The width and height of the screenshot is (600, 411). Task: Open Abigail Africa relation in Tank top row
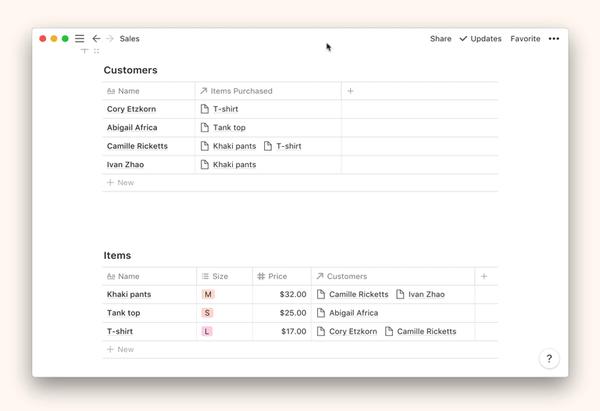click(352, 313)
